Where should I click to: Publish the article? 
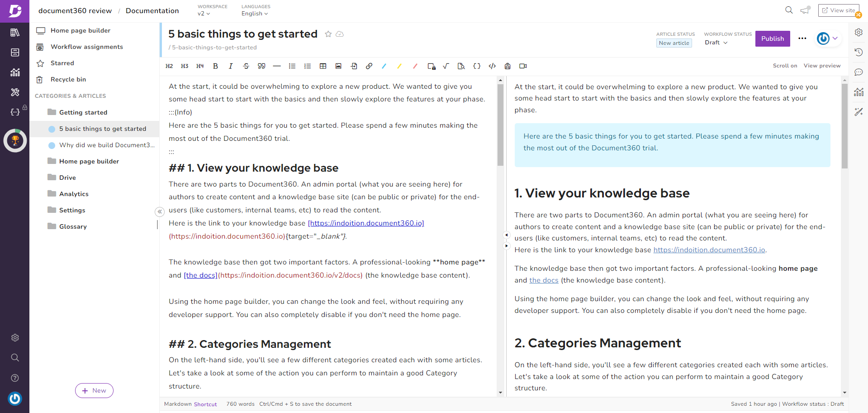point(773,38)
